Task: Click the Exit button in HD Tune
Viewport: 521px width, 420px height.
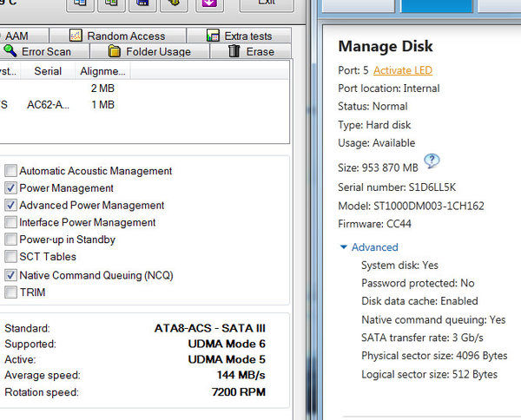Action: click(267, 4)
